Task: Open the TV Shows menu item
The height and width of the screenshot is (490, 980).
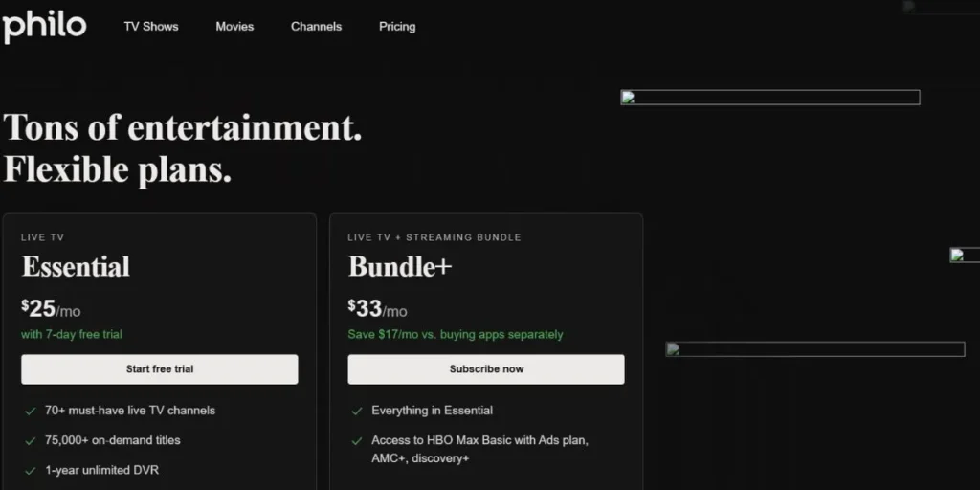Action: [x=151, y=27]
